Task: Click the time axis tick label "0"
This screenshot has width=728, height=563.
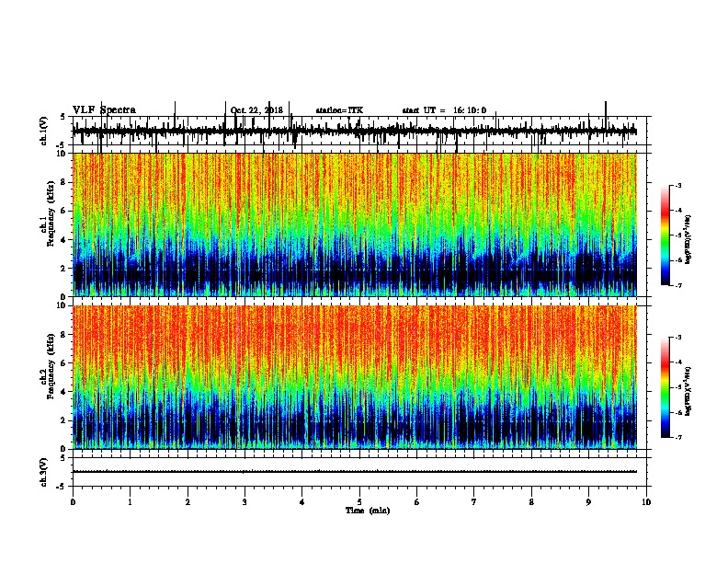Action: pos(73,502)
